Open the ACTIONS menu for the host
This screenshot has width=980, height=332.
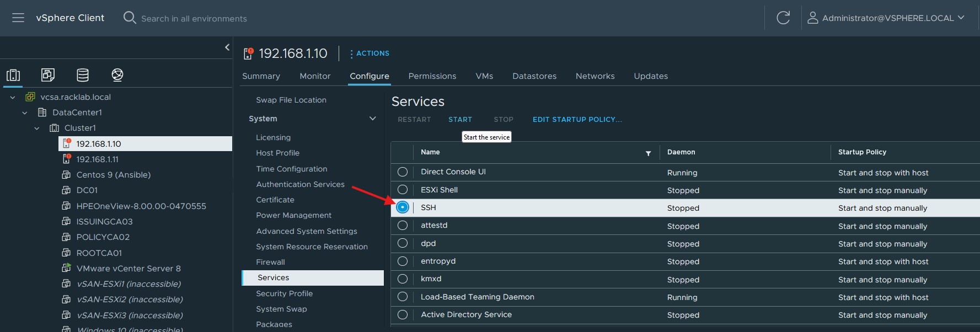point(369,53)
